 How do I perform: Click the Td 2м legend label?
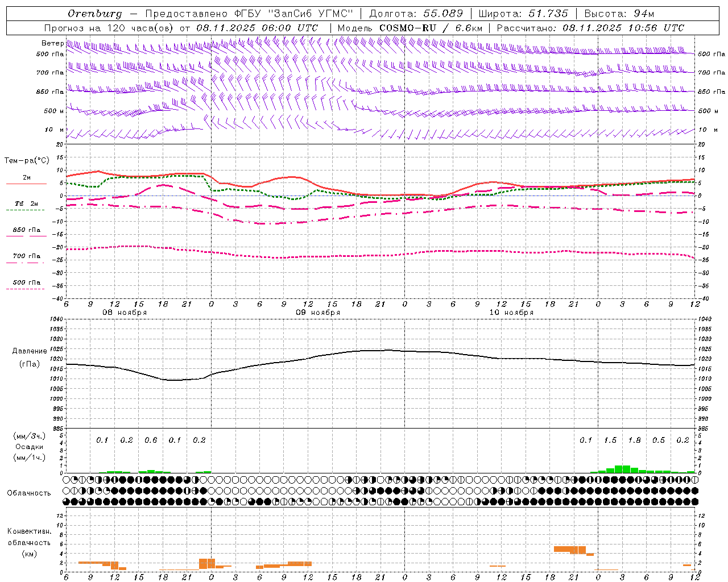point(26,203)
